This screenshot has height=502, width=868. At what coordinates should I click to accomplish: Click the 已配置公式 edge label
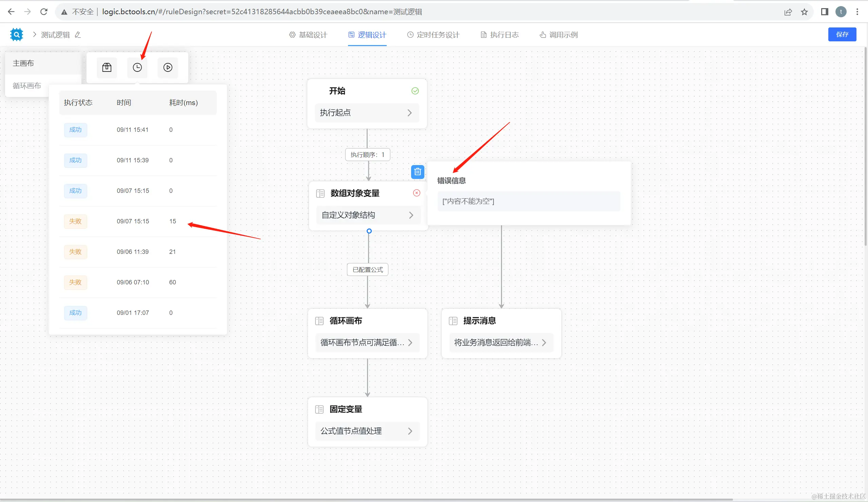pyautogui.click(x=368, y=269)
